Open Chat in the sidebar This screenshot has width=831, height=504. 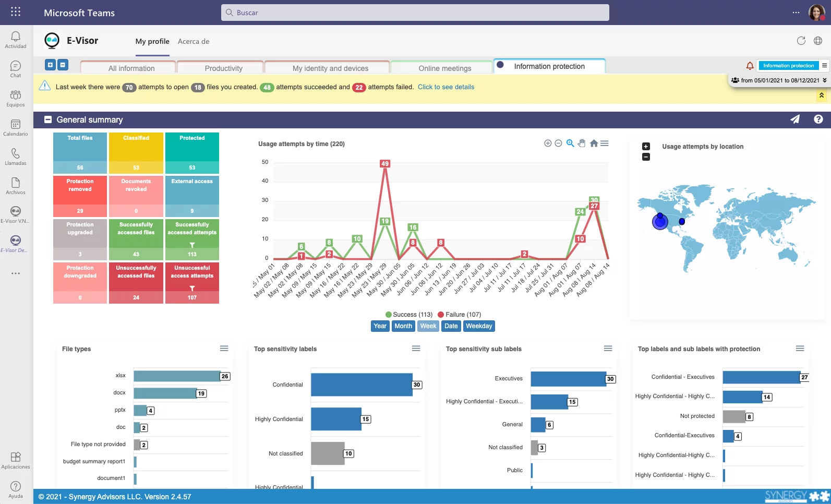(16, 69)
